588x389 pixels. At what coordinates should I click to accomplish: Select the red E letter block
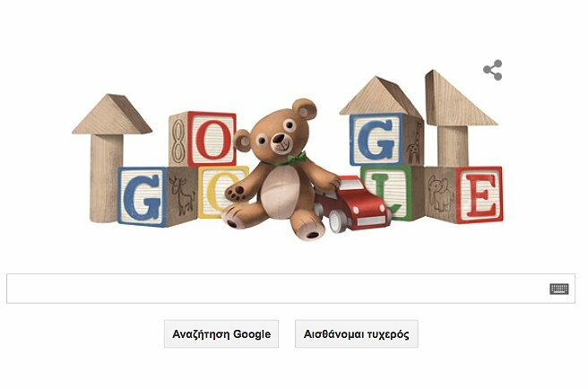[x=480, y=194]
